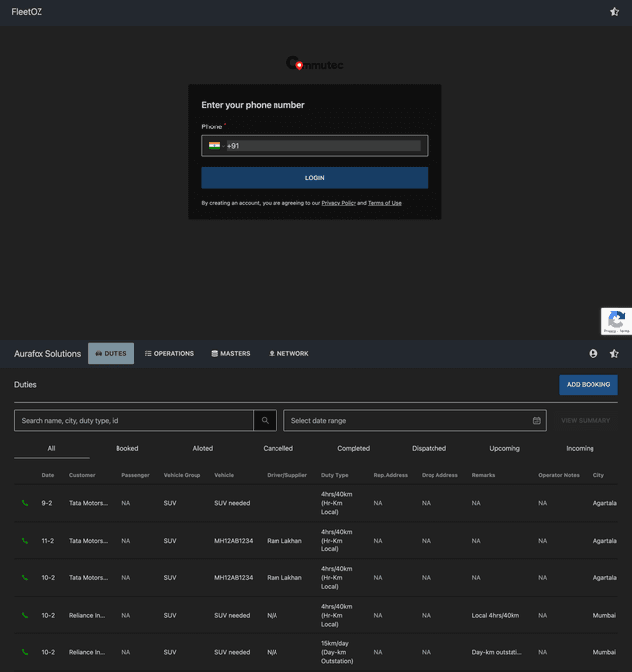The height and width of the screenshot is (672, 632).
Task: Click the reCAPTCHA badge
Action: pyautogui.click(x=616, y=321)
